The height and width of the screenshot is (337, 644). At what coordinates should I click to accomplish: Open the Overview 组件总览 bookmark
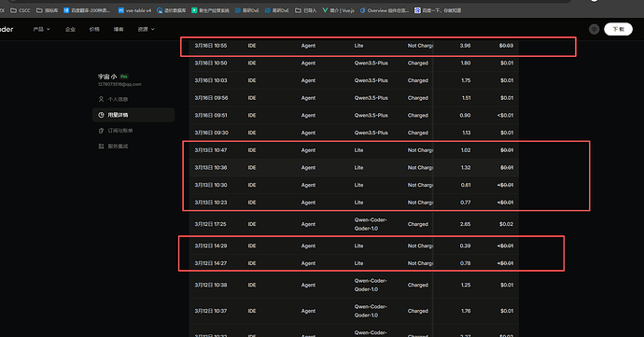pyautogui.click(x=384, y=10)
